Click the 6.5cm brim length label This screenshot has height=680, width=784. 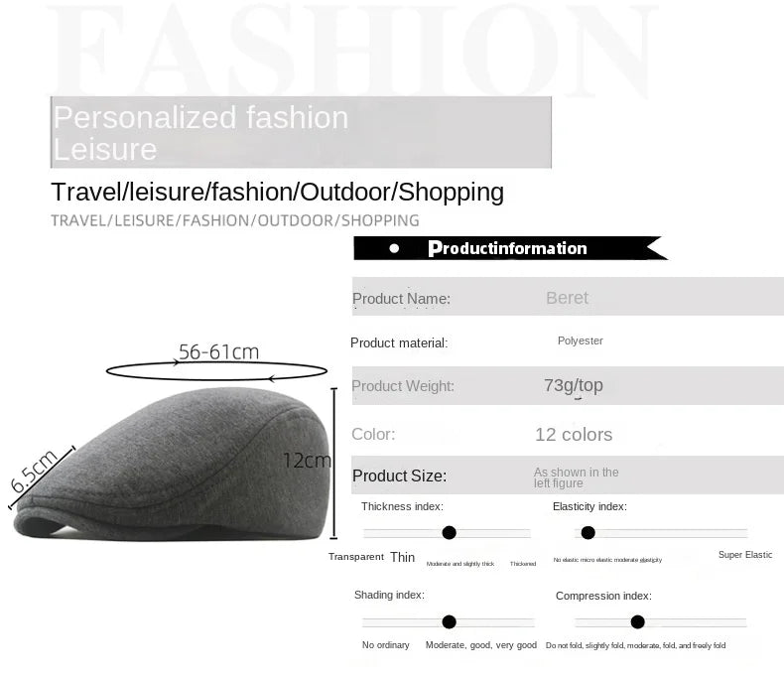34,472
